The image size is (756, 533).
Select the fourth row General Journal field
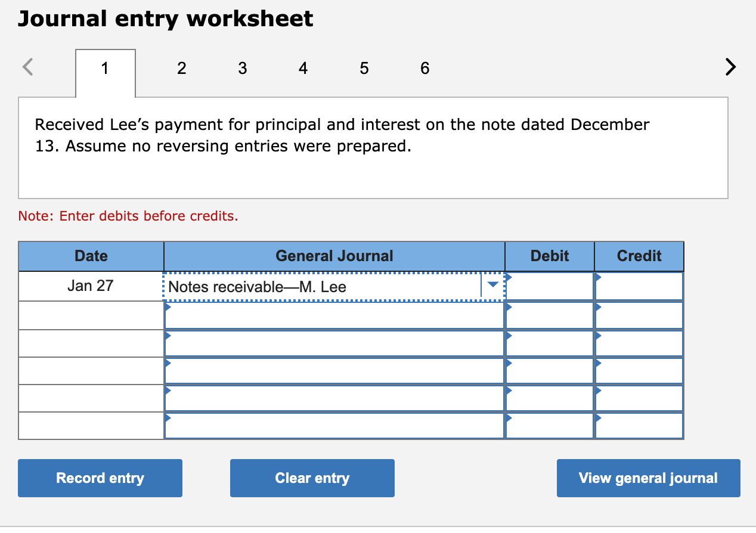click(x=334, y=371)
